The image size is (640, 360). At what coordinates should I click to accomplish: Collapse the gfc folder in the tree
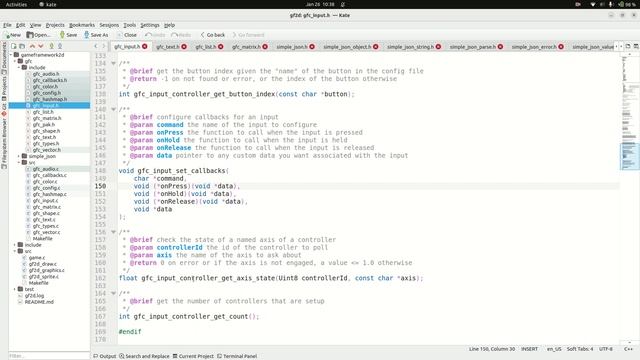[x=15, y=61]
